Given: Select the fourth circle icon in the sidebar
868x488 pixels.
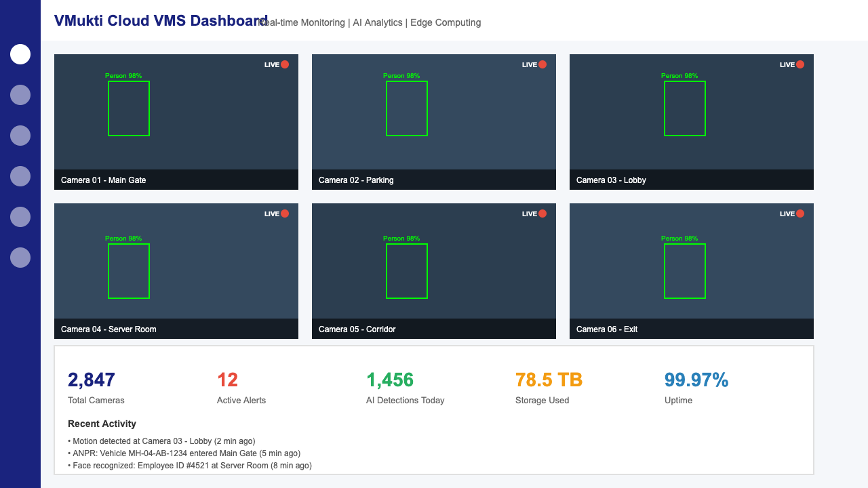Looking at the screenshot, I should tap(20, 176).
